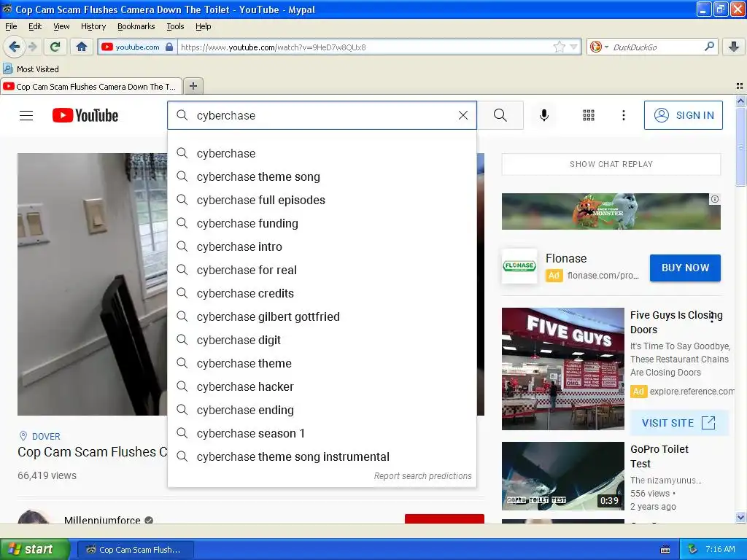
Task: Click the browser Forward arrow
Action: coord(32,47)
